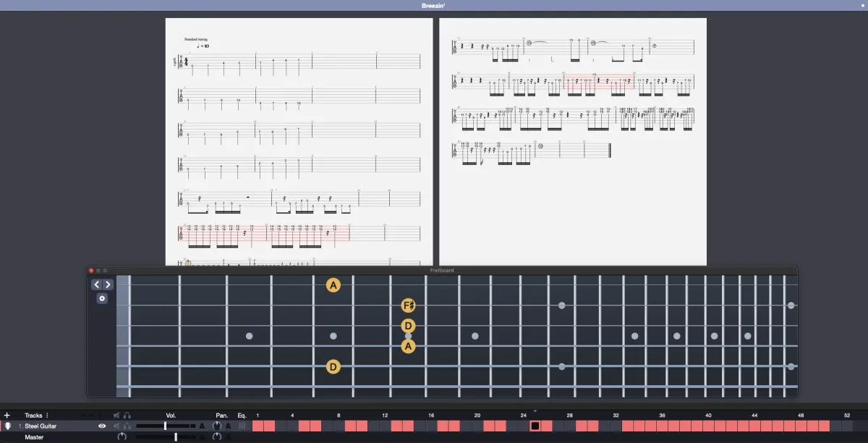Viewport: 868px width, 443px height.
Task: Toggle solo-all headphones icon in Tracks header
Action: tap(127, 415)
